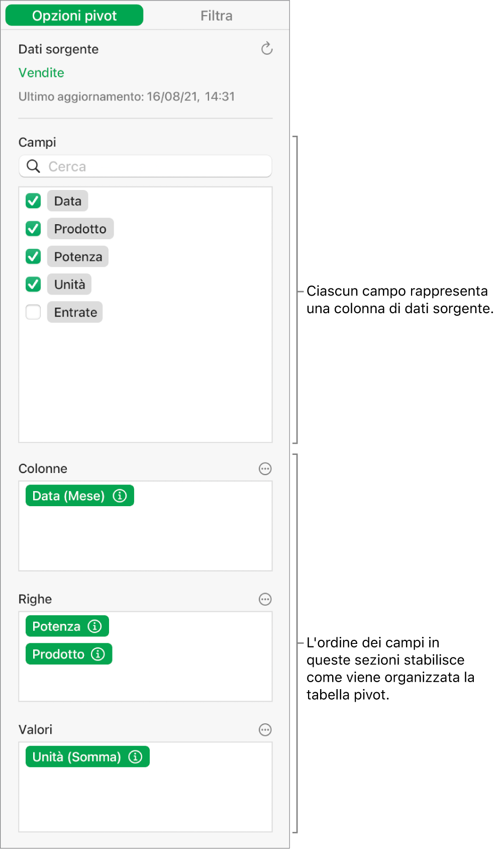Select the Entrate field tag
This screenshot has width=504, height=849.
point(75,312)
